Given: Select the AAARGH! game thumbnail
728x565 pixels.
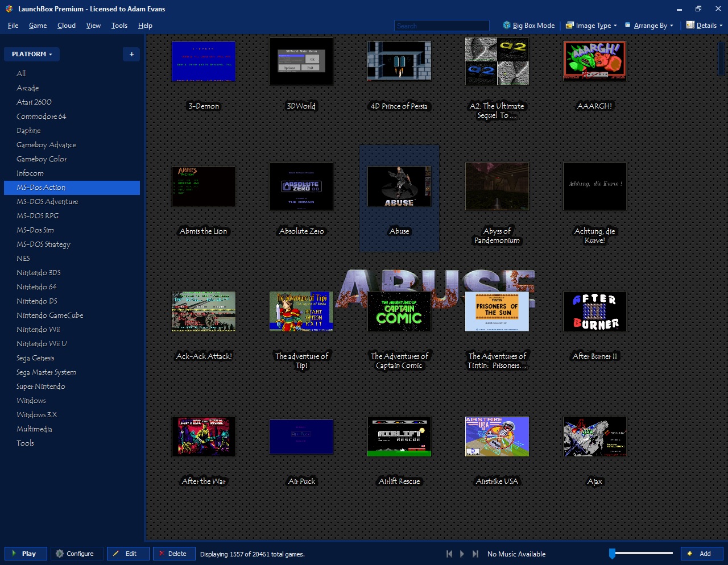Looking at the screenshot, I should coord(595,61).
